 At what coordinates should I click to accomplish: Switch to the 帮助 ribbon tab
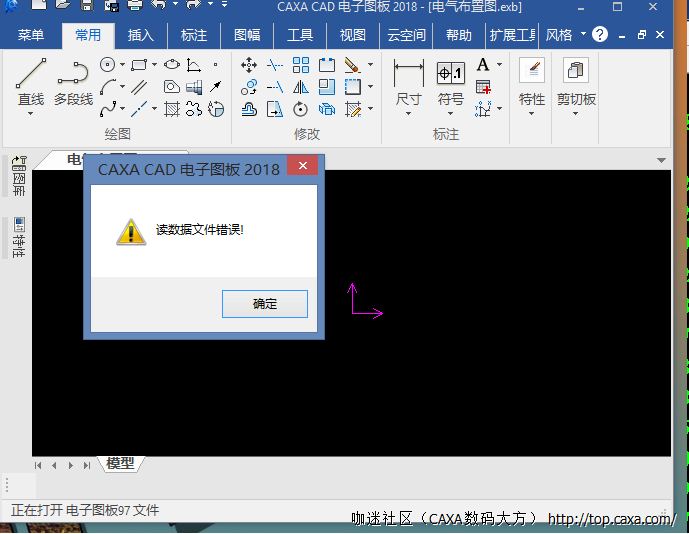[459, 35]
